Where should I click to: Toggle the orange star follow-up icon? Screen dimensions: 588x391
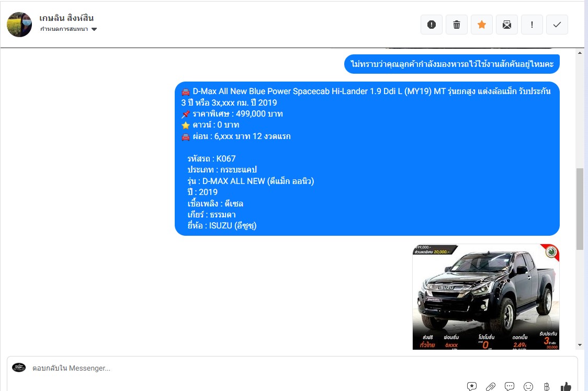point(482,25)
